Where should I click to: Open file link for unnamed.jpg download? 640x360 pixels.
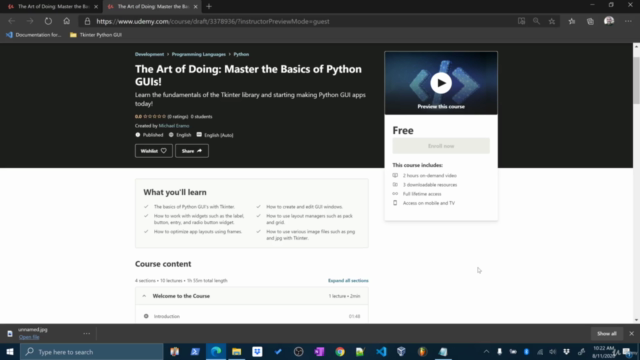click(x=29, y=337)
